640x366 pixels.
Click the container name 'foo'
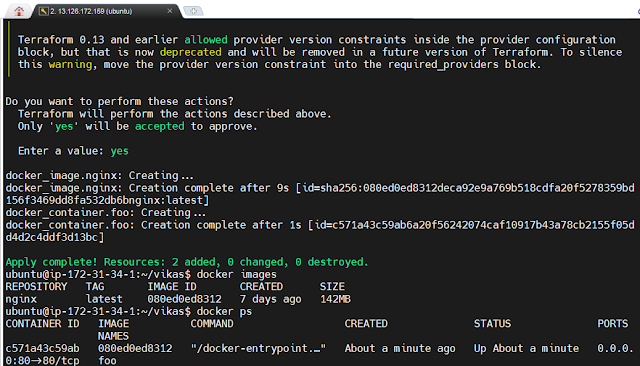point(107,361)
